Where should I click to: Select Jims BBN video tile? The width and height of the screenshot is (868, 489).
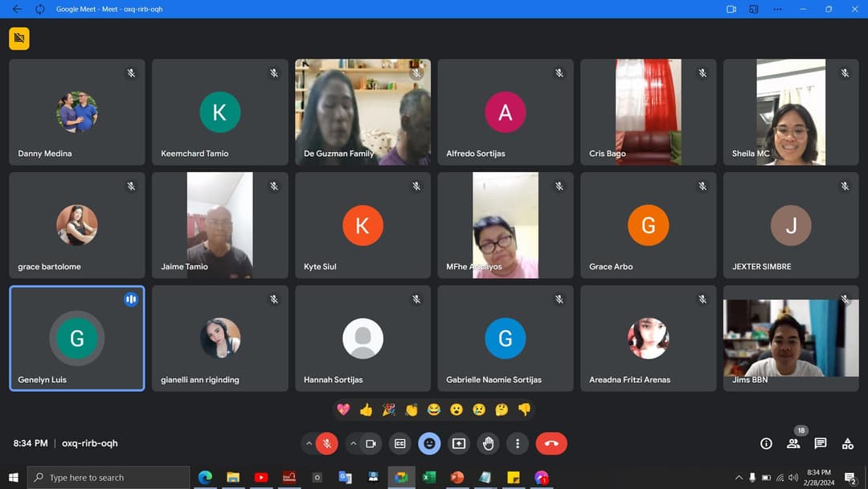click(791, 339)
